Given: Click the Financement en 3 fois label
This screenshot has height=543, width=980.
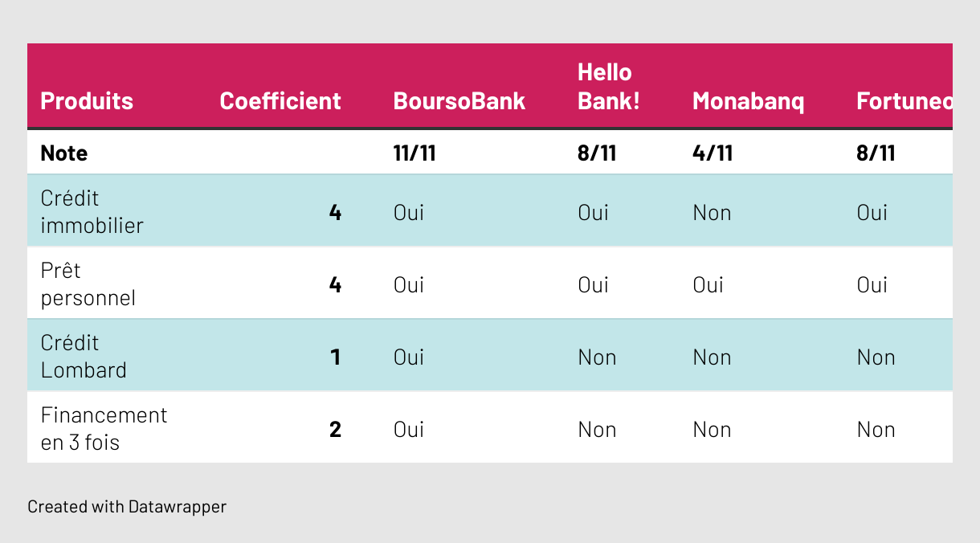Looking at the screenshot, I should pos(104,429).
